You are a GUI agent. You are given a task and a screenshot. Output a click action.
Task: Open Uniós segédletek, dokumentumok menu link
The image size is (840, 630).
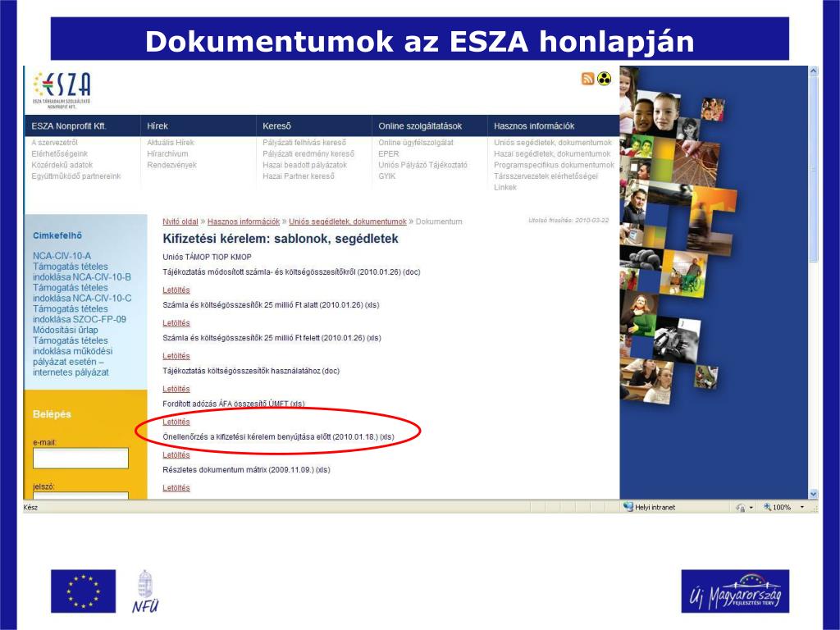pyautogui.click(x=553, y=143)
